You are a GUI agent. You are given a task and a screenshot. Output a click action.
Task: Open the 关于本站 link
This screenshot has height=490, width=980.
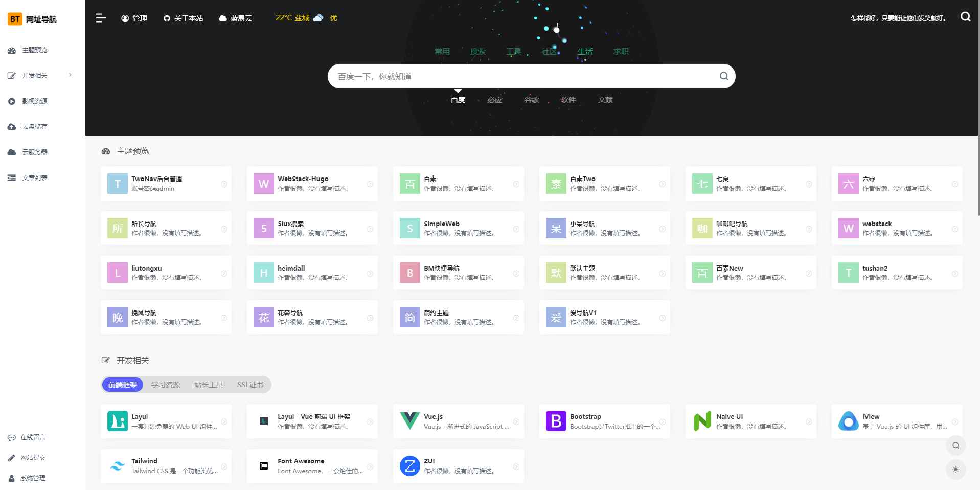point(183,18)
